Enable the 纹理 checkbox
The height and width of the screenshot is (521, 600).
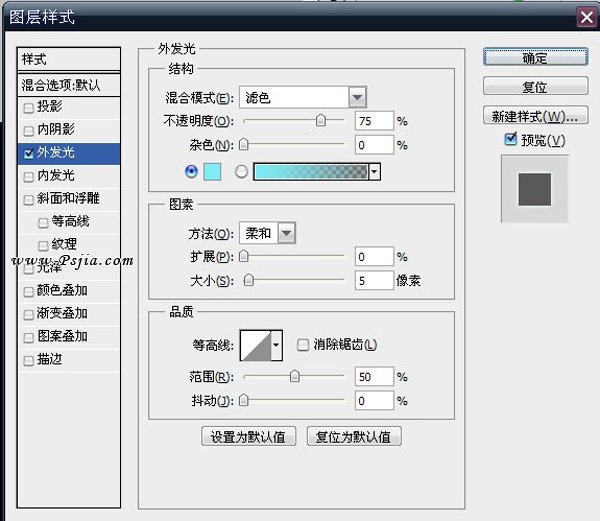(x=43, y=246)
